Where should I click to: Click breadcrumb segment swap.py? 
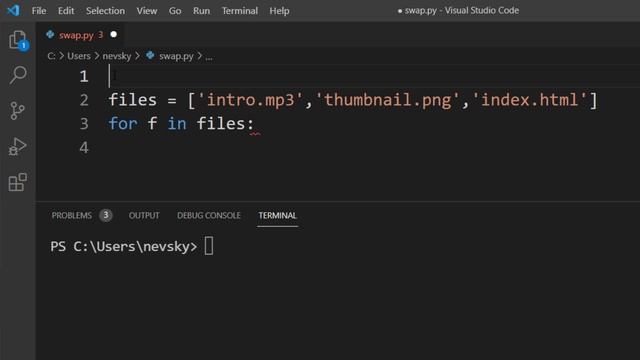[176, 56]
